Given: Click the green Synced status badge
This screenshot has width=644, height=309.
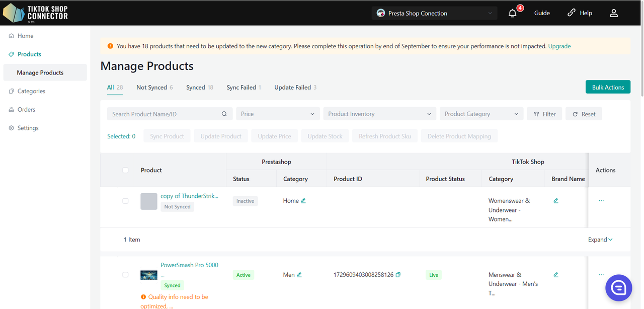Looking at the screenshot, I should pos(173,285).
